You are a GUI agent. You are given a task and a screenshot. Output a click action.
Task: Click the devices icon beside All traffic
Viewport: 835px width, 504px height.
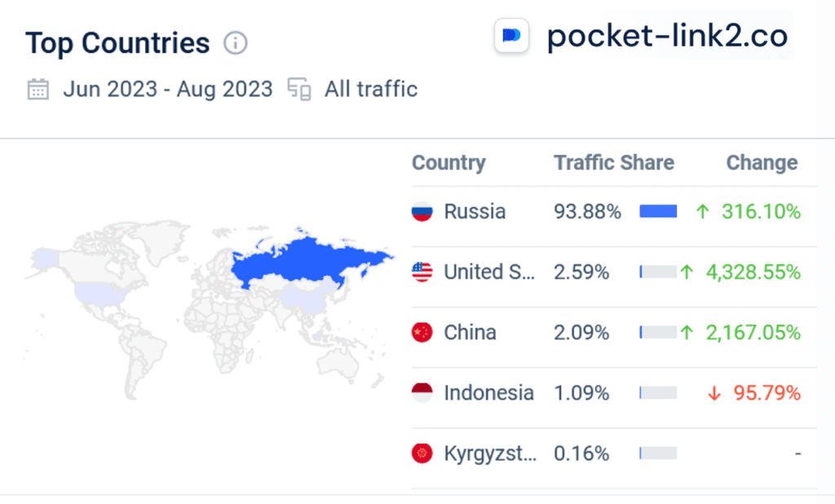coord(299,90)
